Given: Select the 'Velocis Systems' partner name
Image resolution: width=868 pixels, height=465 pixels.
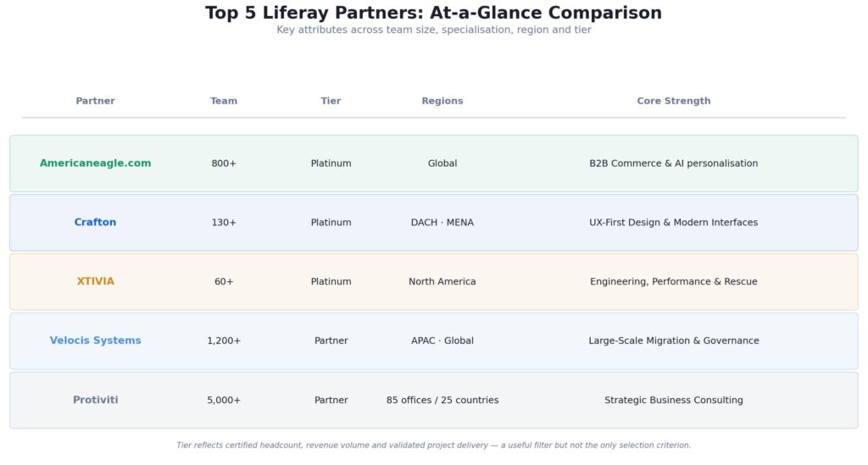Looking at the screenshot, I should click(95, 340).
